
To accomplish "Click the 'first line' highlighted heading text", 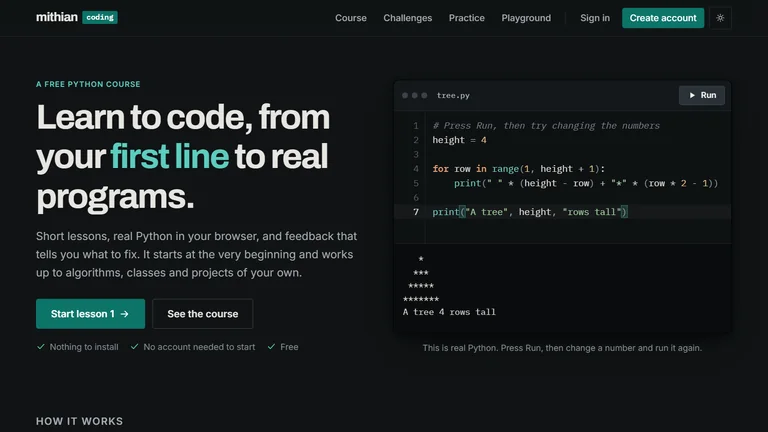I will (169, 156).
